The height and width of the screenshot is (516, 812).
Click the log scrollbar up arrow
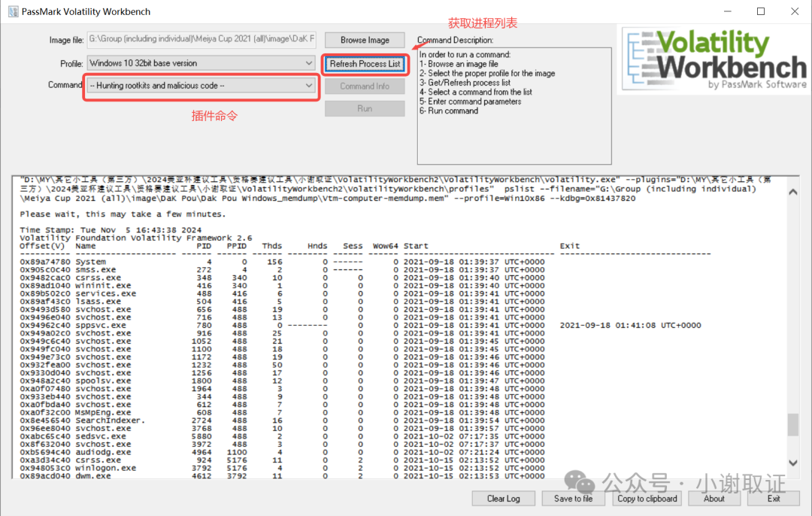click(793, 193)
